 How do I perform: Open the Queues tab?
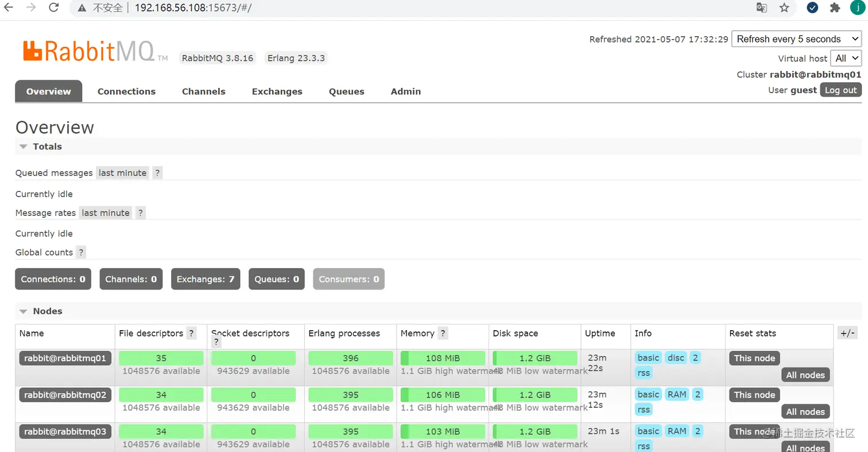[x=347, y=91]
